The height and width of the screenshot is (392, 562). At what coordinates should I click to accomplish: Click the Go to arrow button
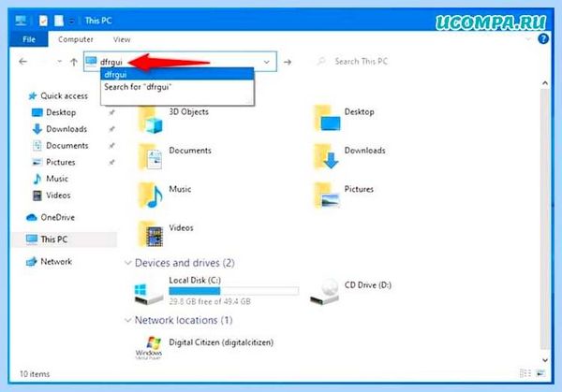click(x=288, y=62)
